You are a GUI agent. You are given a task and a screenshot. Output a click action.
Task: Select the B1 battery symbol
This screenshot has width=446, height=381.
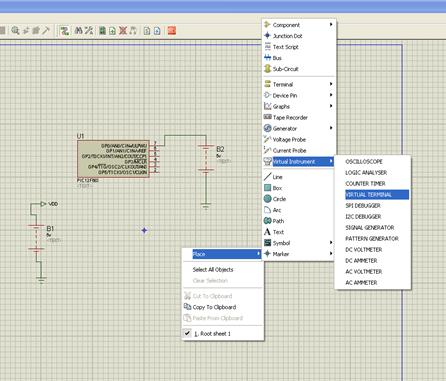36,237
